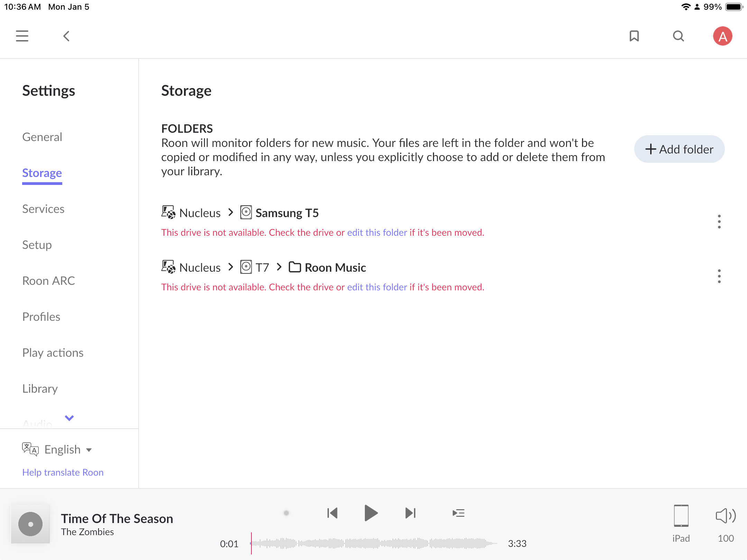Open the bookmarks icon
747x560 pixels.
(x=634, y=36)
